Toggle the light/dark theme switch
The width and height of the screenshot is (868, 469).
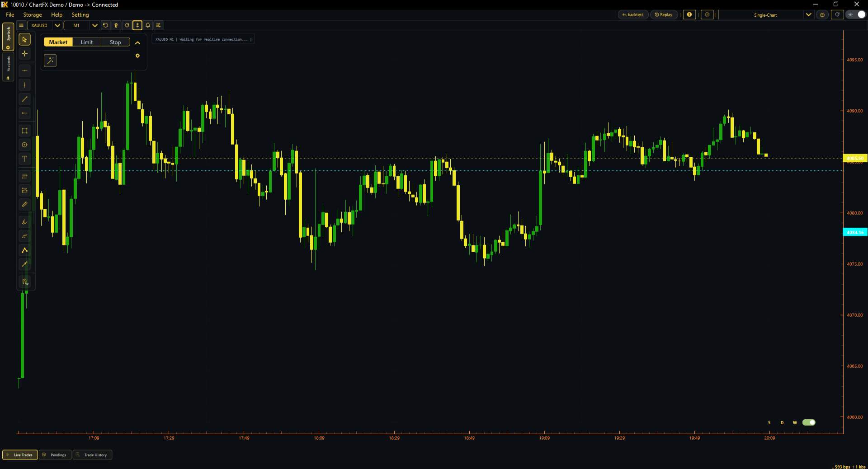click(x=857, y=15)
